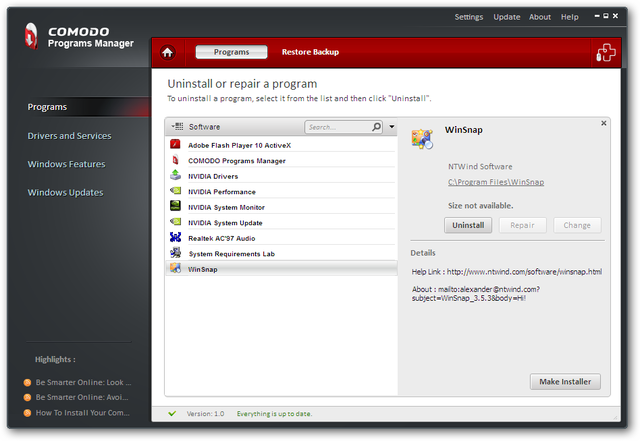Click the NTWind Software publisher text
Viewport: 640px width, 441px height.
click(480, 167)
